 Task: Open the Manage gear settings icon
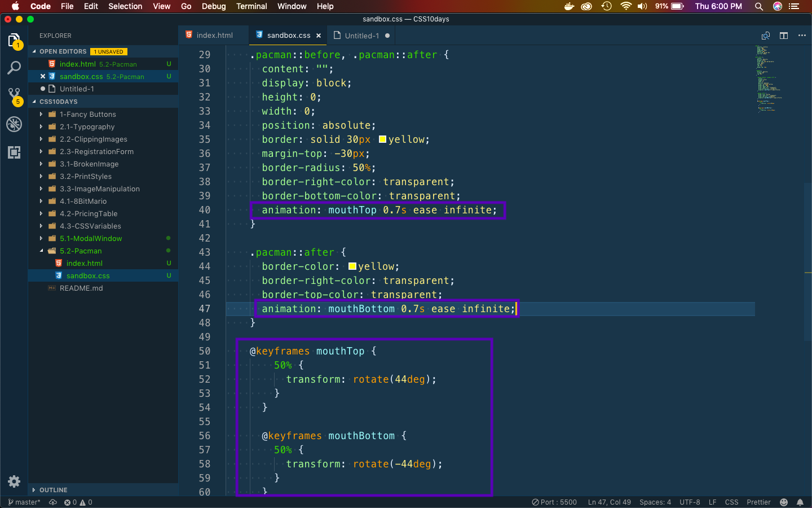14,481
